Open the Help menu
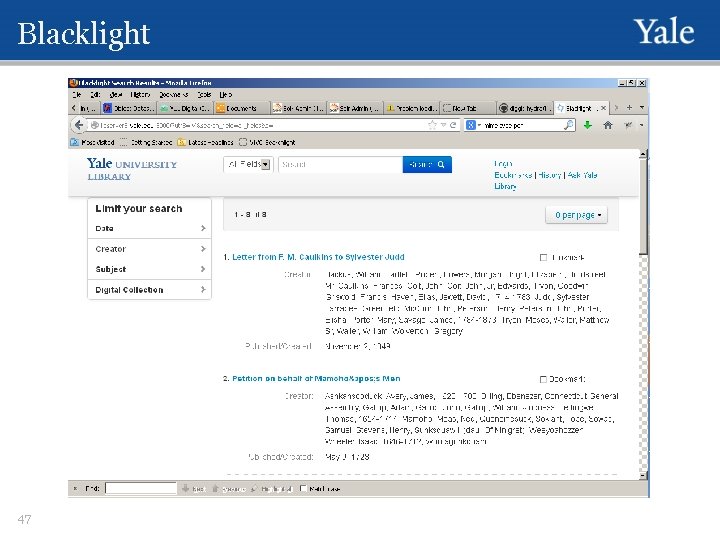Image resolution: width=720 pixels, height=540 pixels. click(225, 95)
